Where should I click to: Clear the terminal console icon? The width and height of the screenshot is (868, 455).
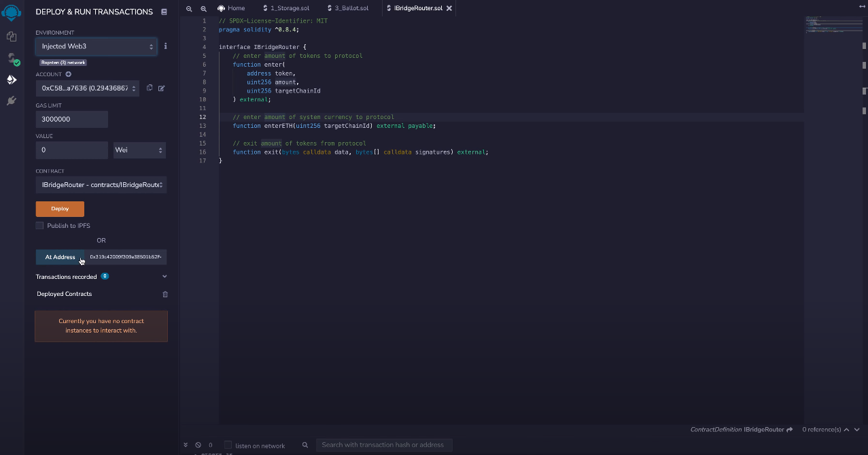[198, 445]
